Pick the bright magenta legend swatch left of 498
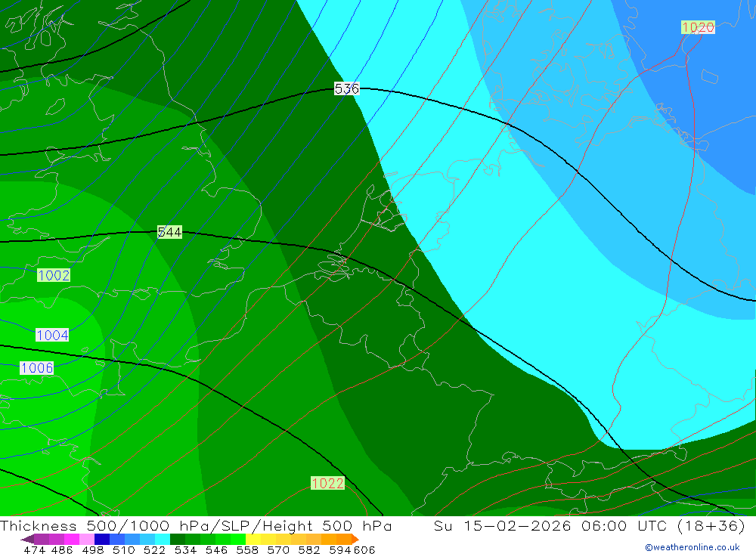756x554 pixels. tap(71, 539)
